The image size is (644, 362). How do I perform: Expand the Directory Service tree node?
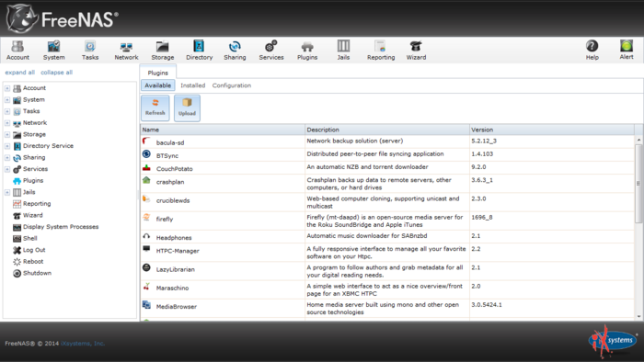[x=7, y=146]
